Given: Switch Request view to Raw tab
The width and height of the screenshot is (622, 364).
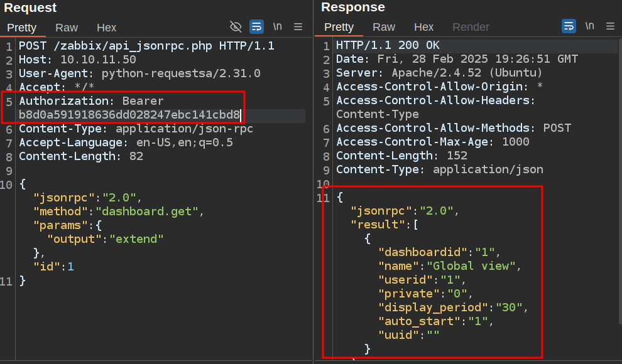Looking at the screenshot, I should (67, 28).
